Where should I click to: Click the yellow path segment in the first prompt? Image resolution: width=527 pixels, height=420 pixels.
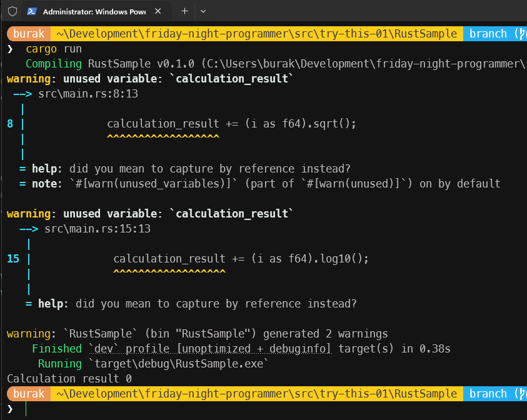[x=256, y=34]
